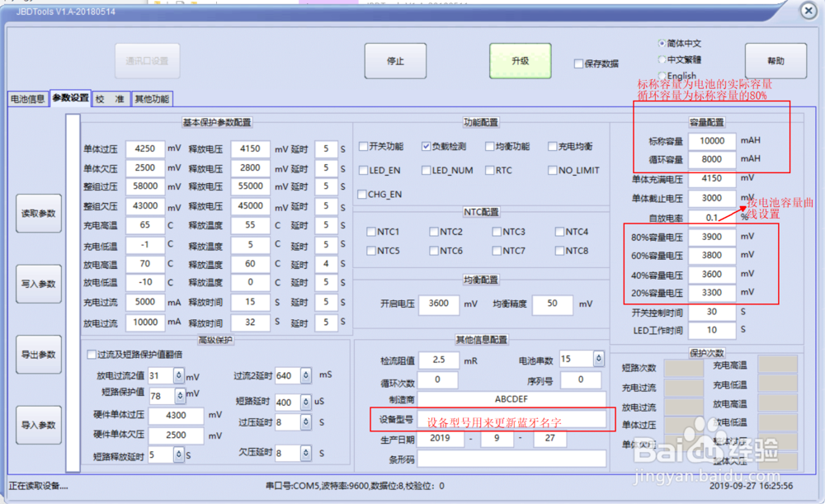Click the 导入参数 button
Viewport: 825px width, 504px height.
[x=39, y=425]
